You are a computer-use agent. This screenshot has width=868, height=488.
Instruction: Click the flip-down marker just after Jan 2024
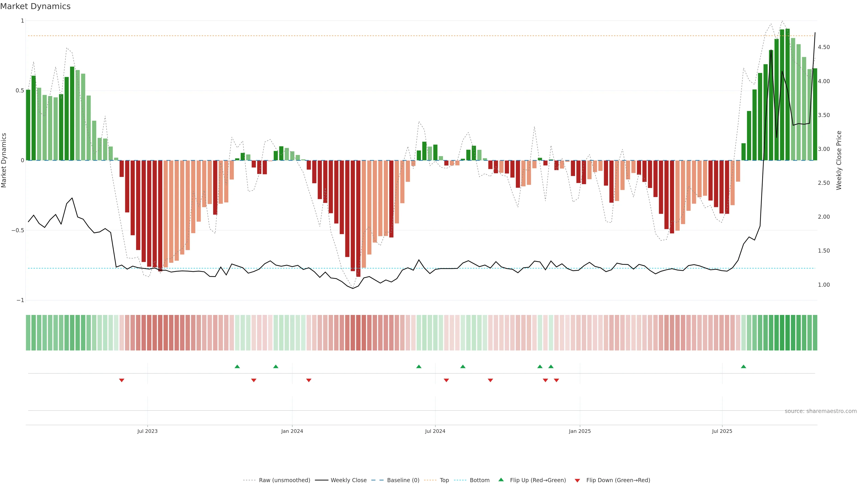309,380
